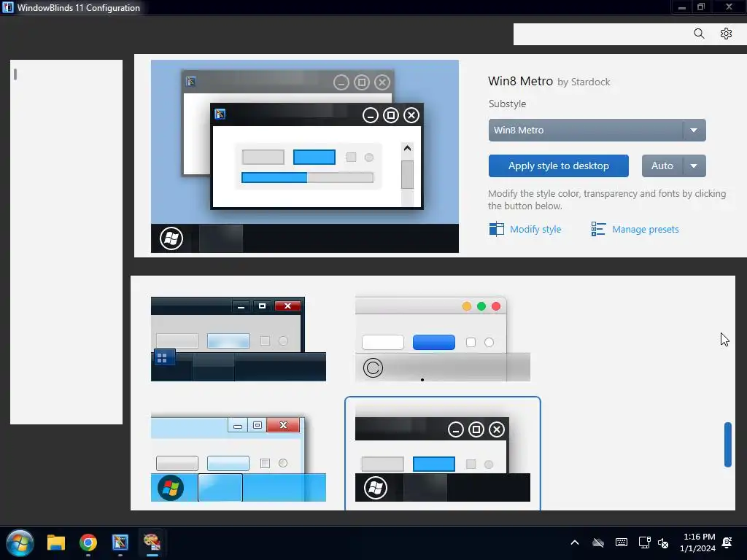Image resolution: width=747 pixels, height=560 pixels.
Task: Open File Explorer from the taskbar
Action: pyautogui.click(x=55, y=542)
